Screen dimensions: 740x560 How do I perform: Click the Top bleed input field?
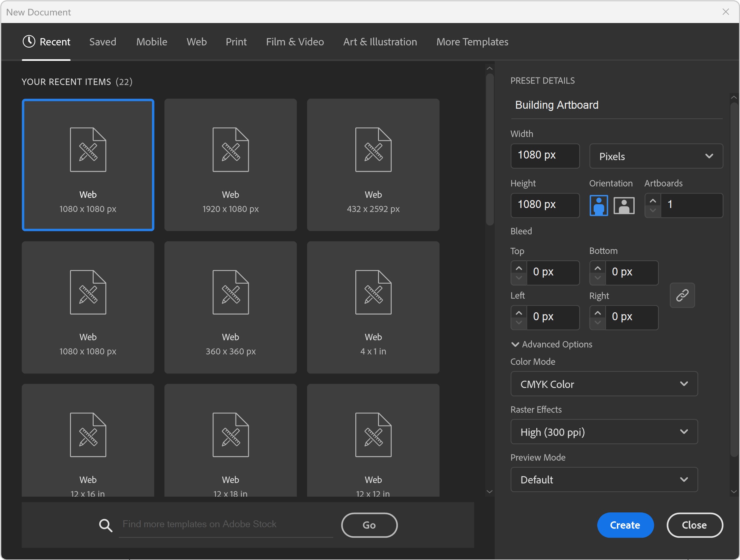tap(553, 273)
